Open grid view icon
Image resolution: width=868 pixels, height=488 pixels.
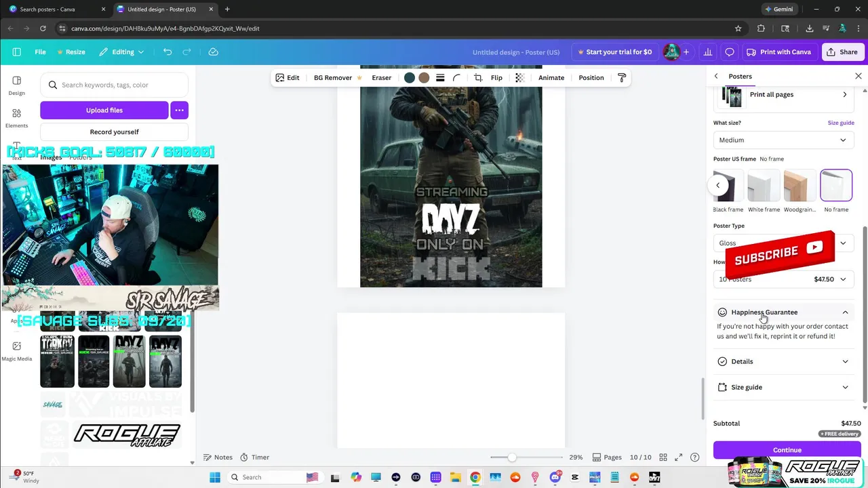tap(663, 457)
